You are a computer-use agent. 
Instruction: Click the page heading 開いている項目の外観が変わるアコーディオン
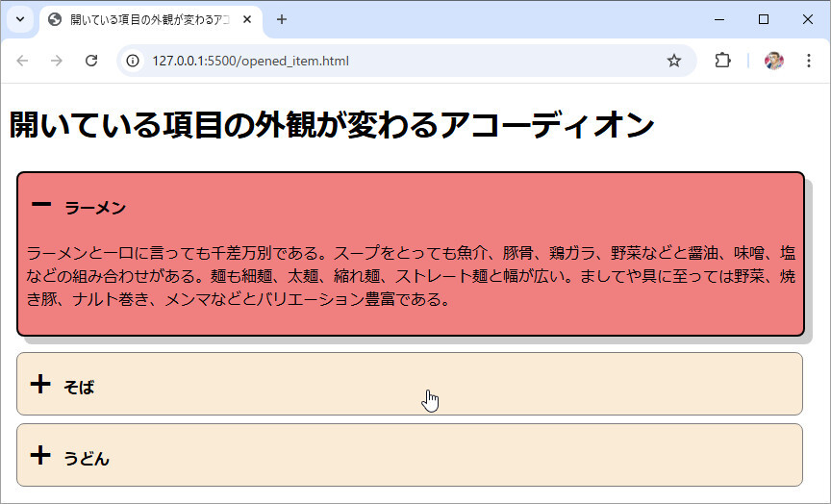(332, 125)
